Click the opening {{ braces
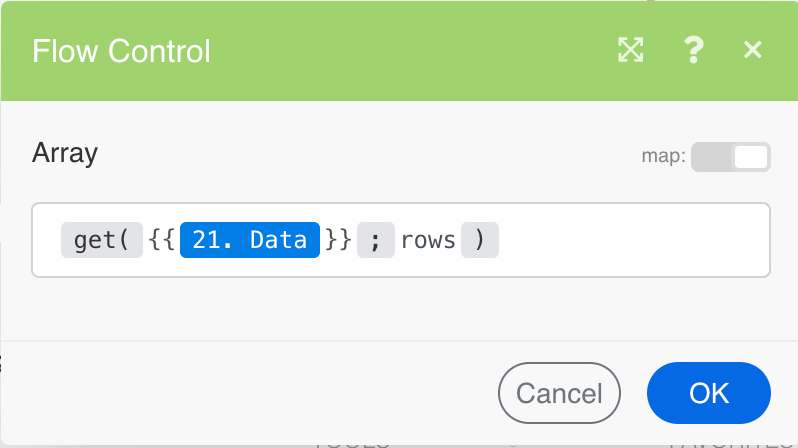Image resolution: width=798 pixels, height=448 pixels. [163, 241]
